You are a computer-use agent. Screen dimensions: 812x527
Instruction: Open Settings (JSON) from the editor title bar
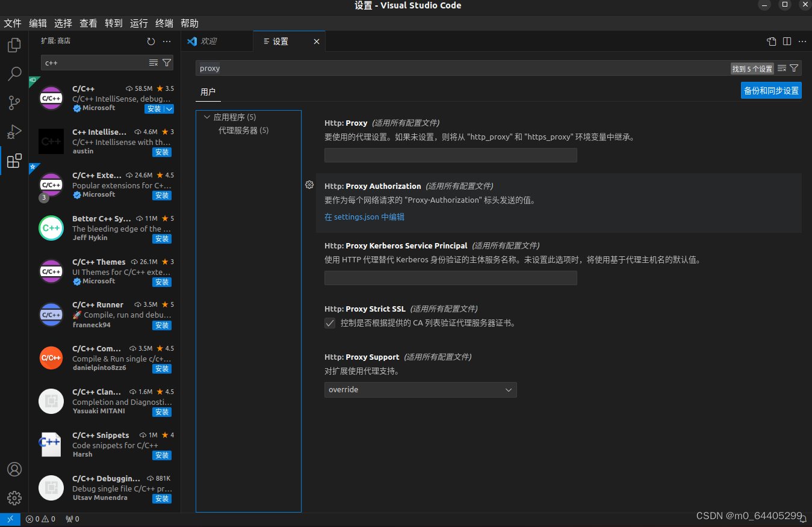[x=771, y=41]
